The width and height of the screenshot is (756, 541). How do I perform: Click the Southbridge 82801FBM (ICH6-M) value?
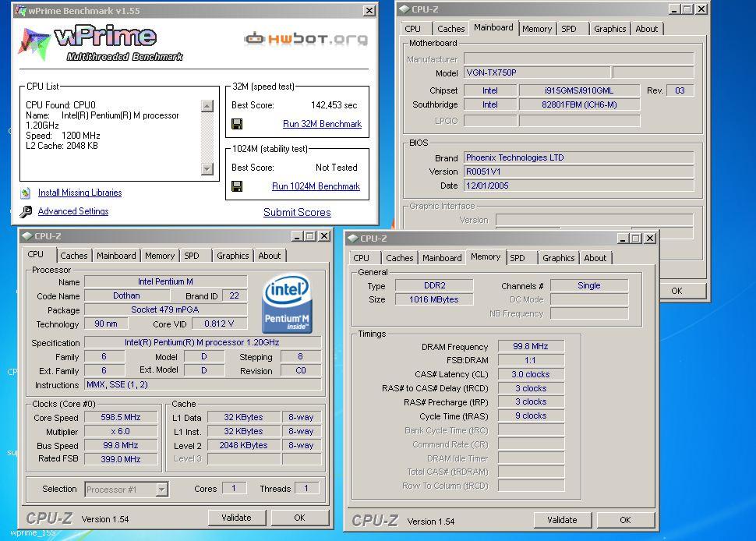[x=579, y=104]
